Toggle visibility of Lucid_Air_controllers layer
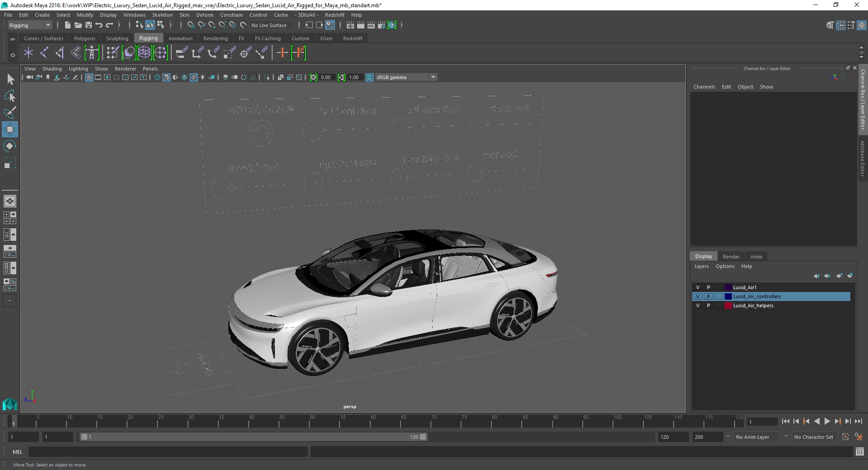Screen dimensions: 868x470 pyautogui.click(x=698, y=296)
